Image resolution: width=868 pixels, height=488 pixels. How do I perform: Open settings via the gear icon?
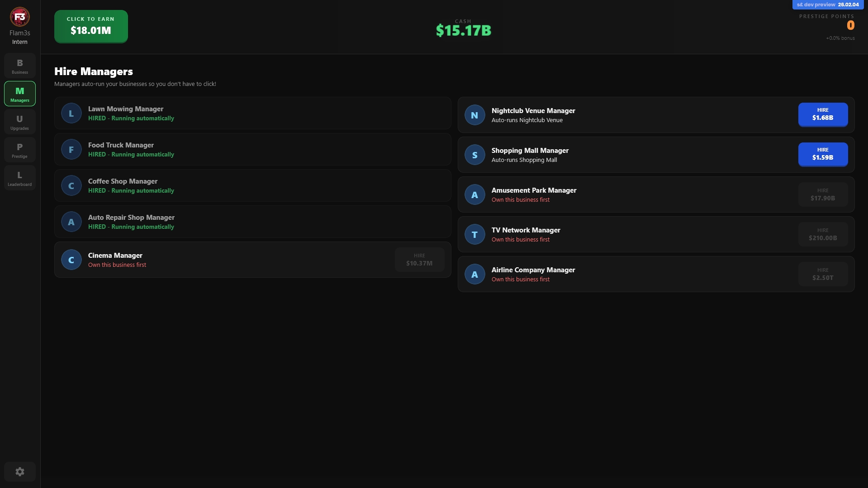tap(20, 472)
